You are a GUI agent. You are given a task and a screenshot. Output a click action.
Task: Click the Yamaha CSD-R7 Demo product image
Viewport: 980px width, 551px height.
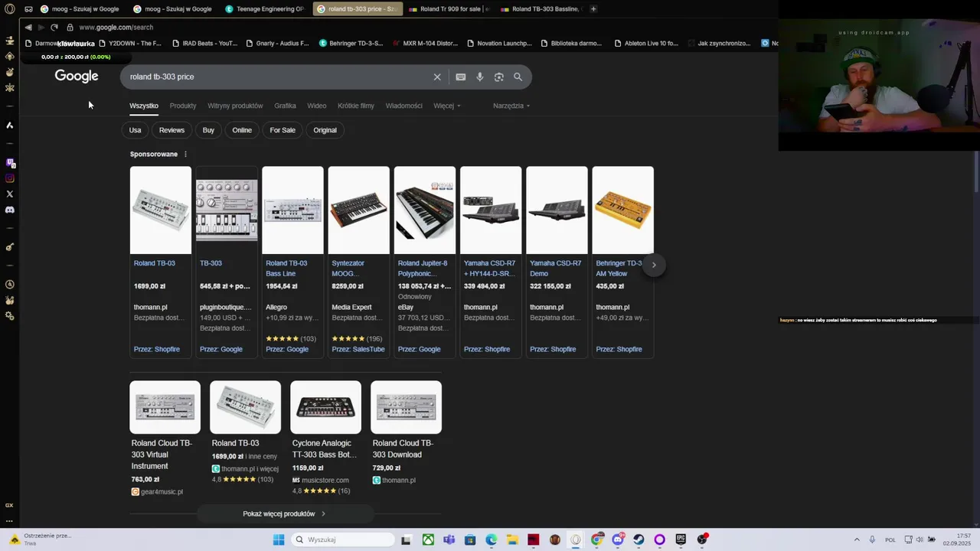[x=557, y=210]
